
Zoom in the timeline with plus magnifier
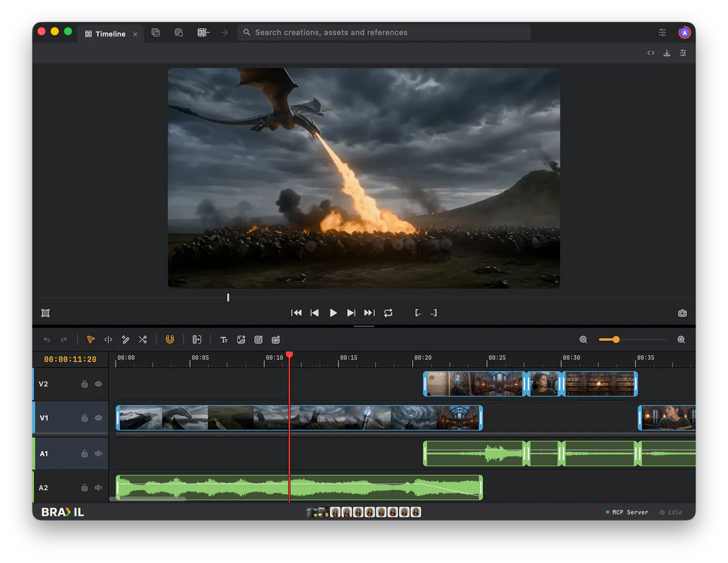click(681, 340)
